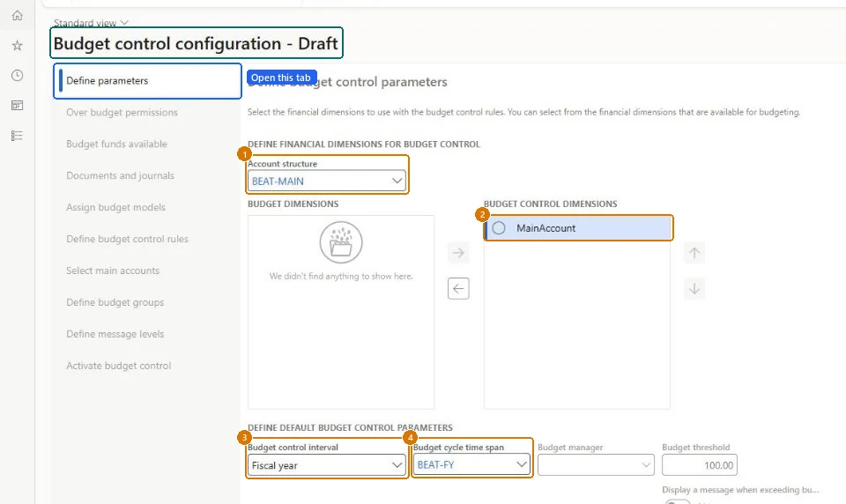The image size is (846, 504).
Task: Open the Activate budget control tab
Action: click(119, 366)
